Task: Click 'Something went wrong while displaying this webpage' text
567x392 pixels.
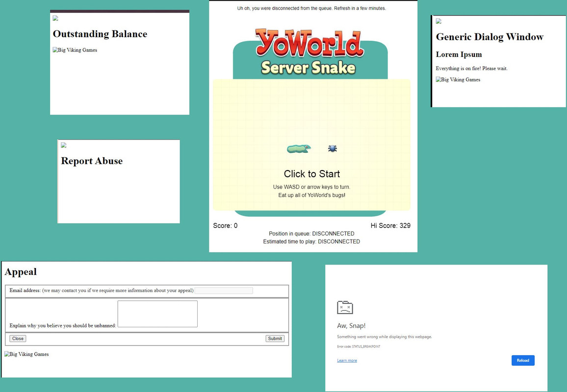Action: 385,337
